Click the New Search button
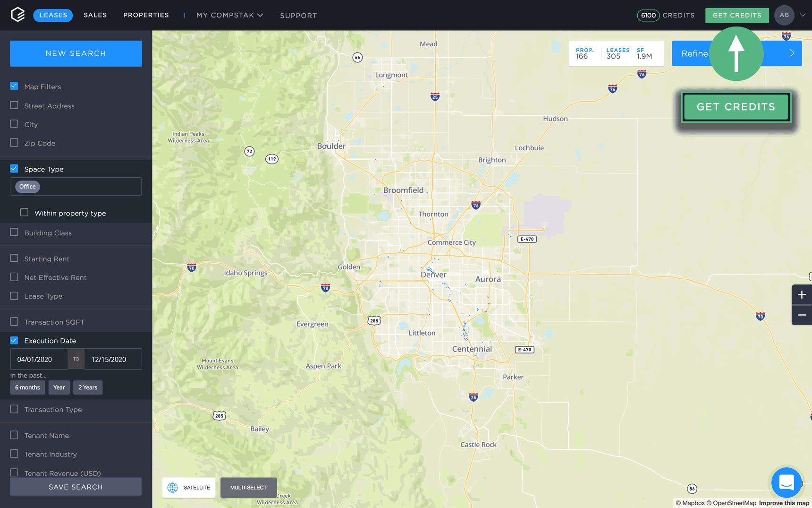The height and width of the screenshot is (508, 812). tap(76, 53)
